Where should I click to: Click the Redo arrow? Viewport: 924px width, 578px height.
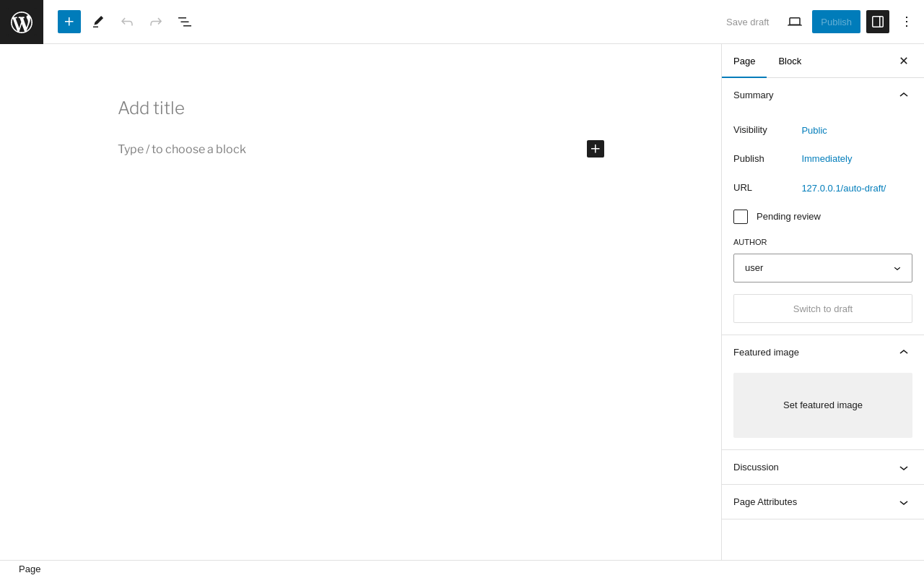156,22
